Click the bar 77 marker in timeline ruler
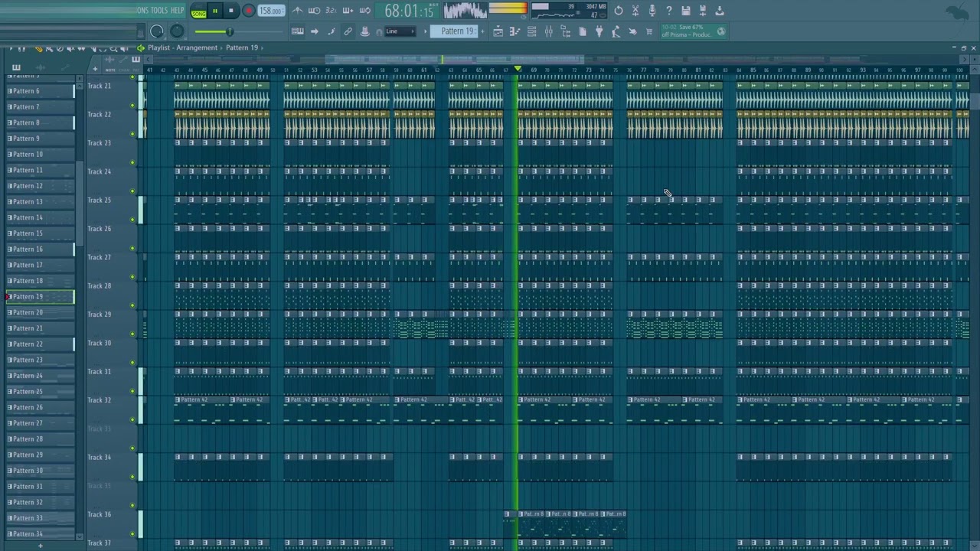 pyautogui.click(x=643, y=70)
